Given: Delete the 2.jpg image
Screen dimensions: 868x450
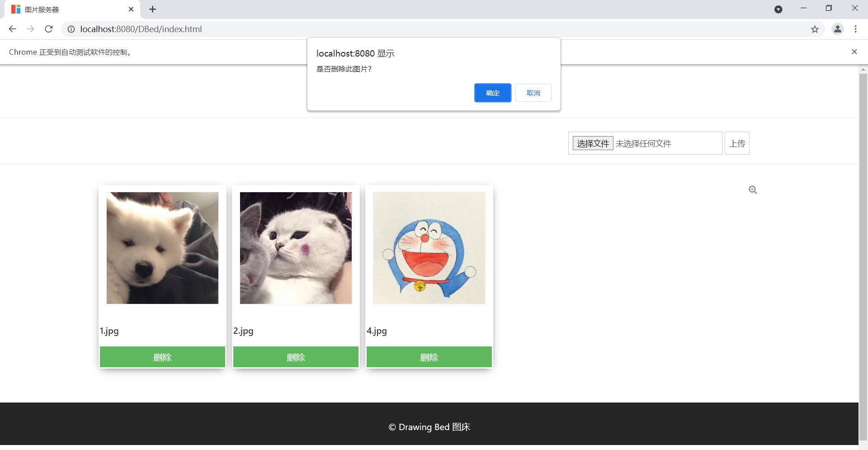Looking at the screenshot, I should click(x=296, y=357).
